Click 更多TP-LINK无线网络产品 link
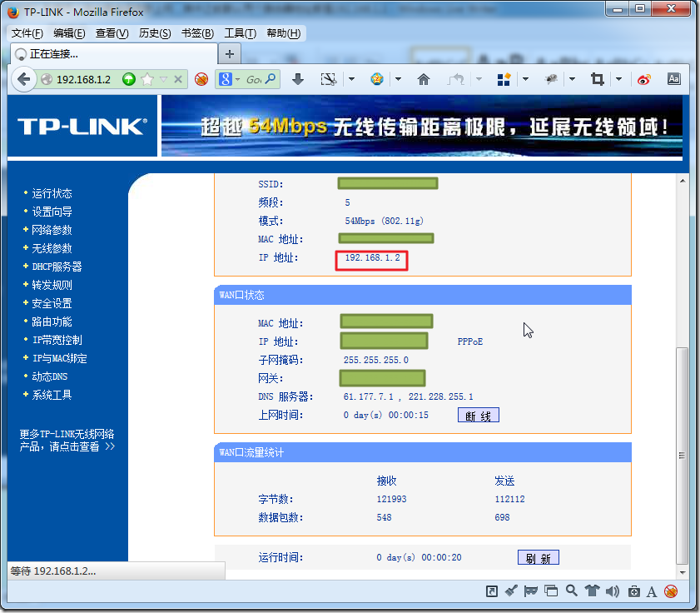The height and width of the screenshot is (613, 700). click(67, 440)
